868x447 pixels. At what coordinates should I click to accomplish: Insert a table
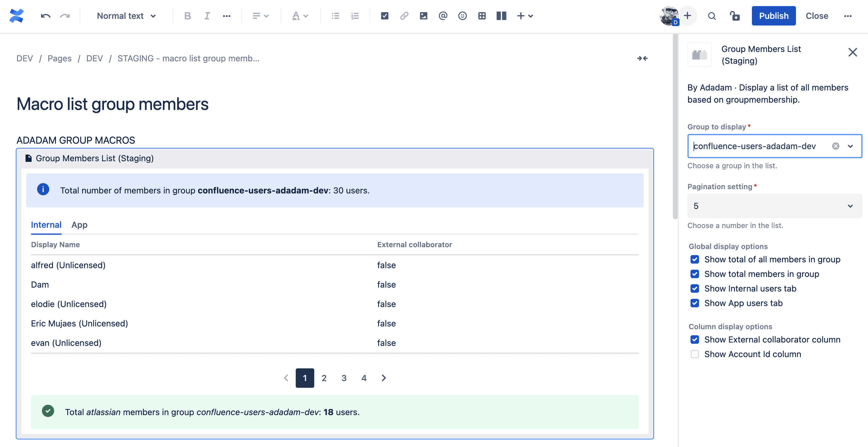[x=482, y=16]
